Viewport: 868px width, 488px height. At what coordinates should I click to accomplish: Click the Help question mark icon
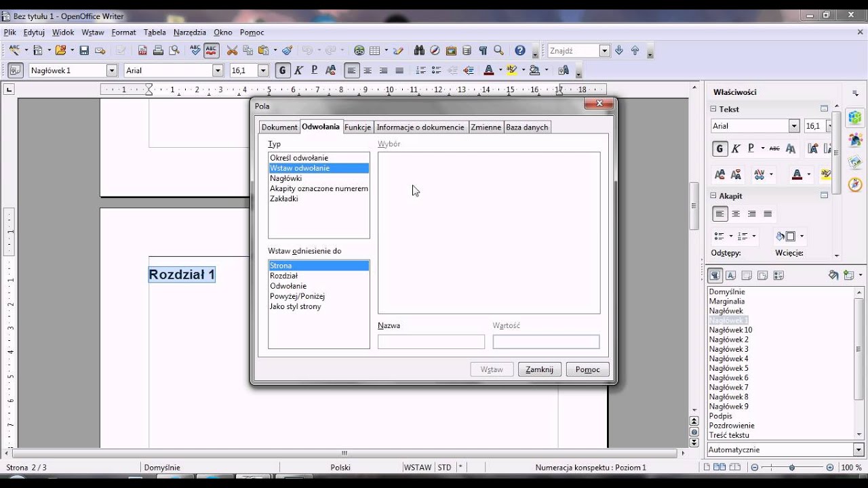[x=520, y=50]
